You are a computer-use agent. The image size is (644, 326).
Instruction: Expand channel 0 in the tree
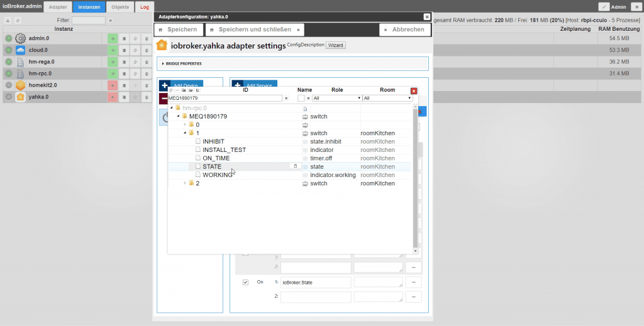point(185,124)
